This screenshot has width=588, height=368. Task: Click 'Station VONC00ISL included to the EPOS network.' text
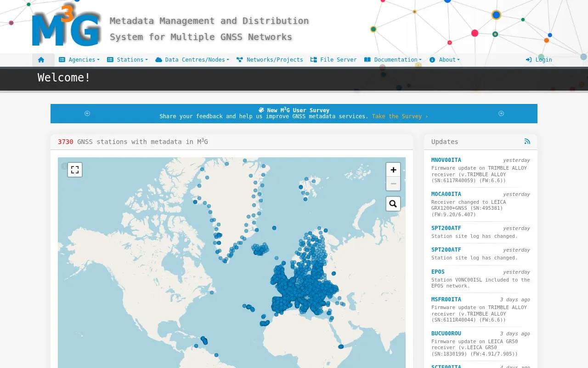point(481,283)
